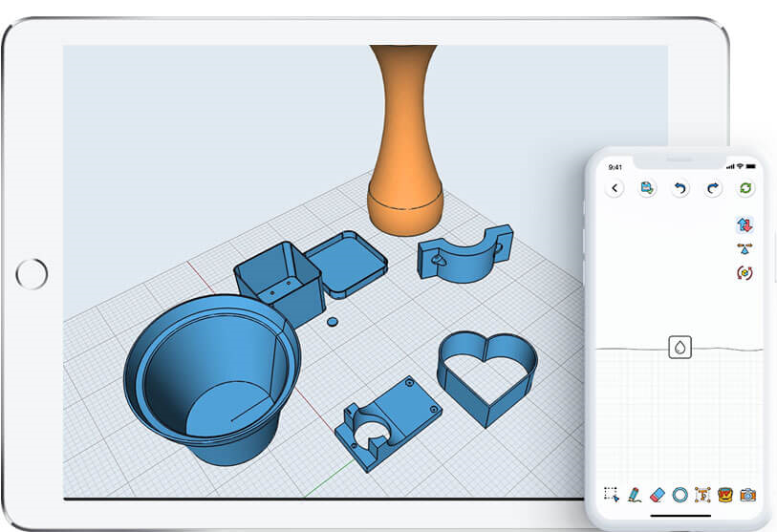Tap the save document icon

click(648, 188)
